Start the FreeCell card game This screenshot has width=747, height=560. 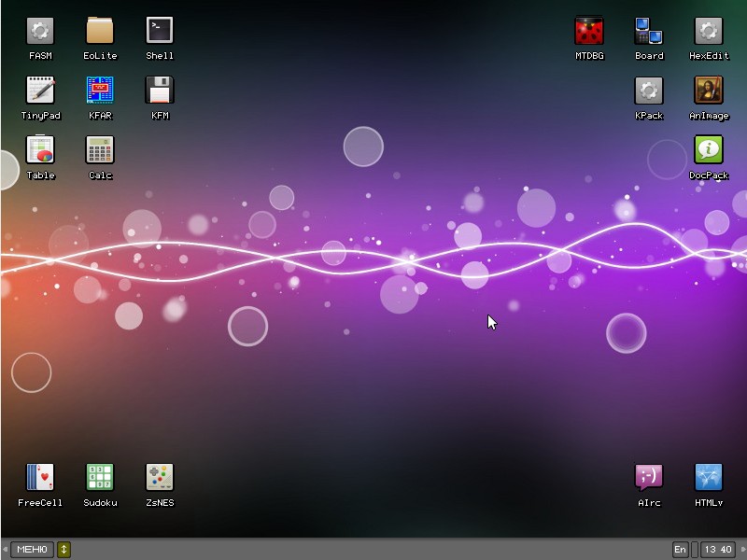(x=40, y=478)
